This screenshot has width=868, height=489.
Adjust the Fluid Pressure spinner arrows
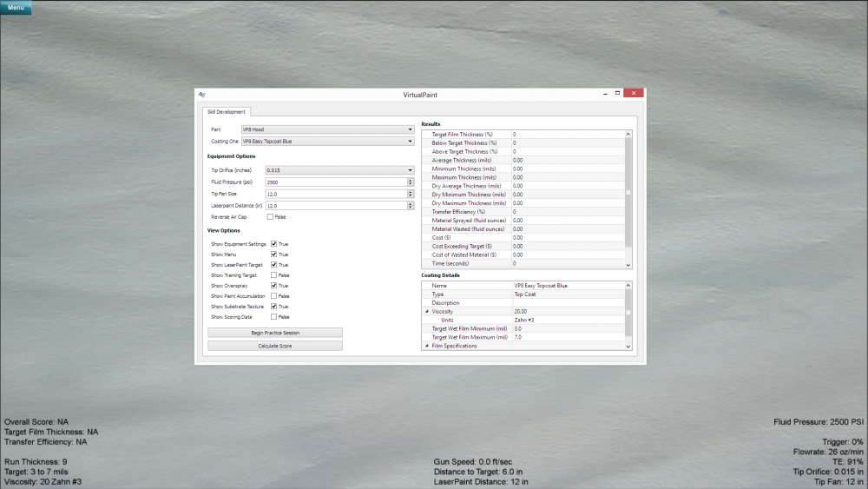point(411,182)
